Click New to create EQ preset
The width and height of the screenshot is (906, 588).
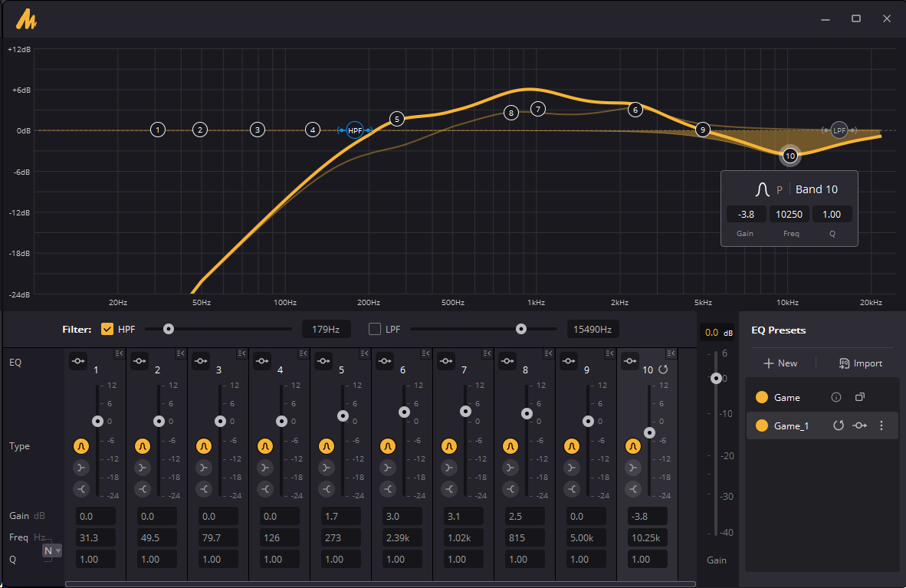780,363
